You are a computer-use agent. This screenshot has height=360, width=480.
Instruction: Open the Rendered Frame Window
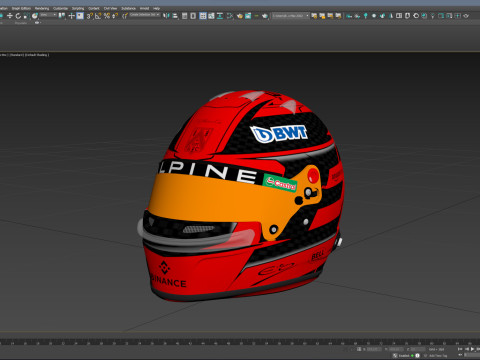[248, 16]
